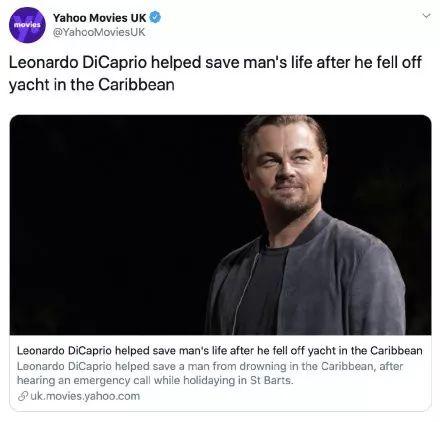
Task: Open the Yahoo Movies UK display name
Action: pyautogui.click(x=99, y=18)
